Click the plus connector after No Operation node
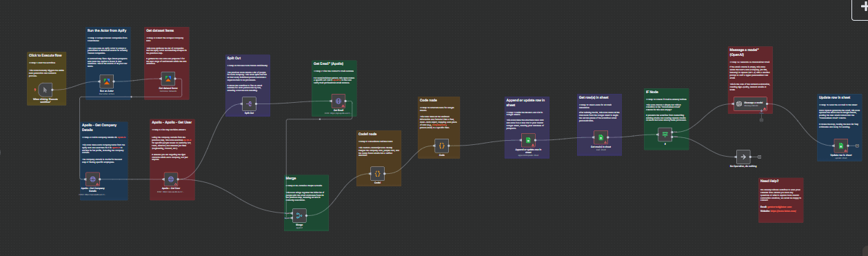The width and height of the screenshot is (868, 256). pyautogui.click(x=758, y=157)
